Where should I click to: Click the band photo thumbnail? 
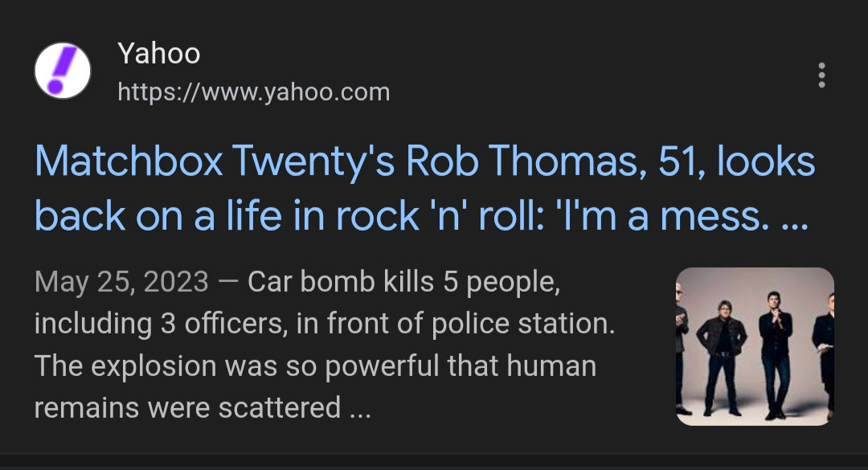click(754, 346)
